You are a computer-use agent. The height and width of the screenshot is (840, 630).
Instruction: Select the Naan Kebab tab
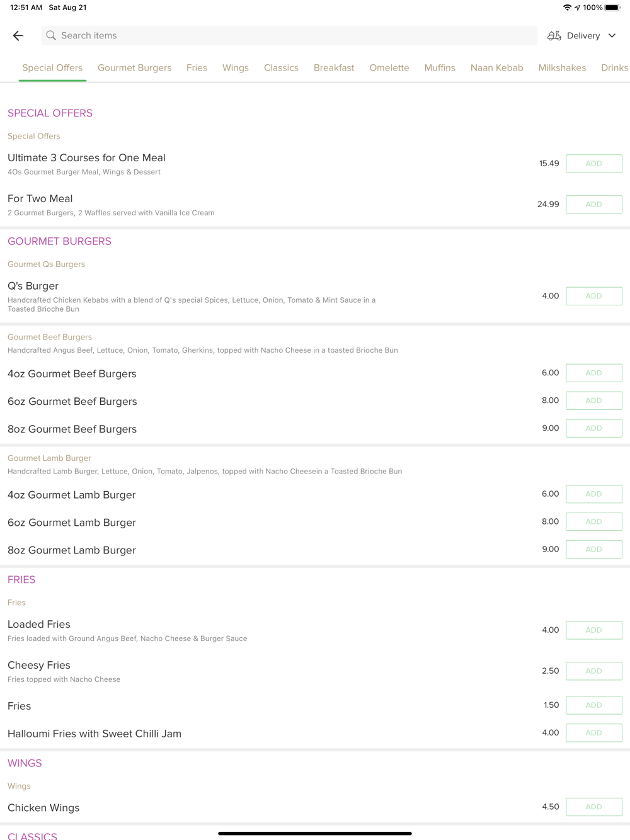tap(496, 68)
